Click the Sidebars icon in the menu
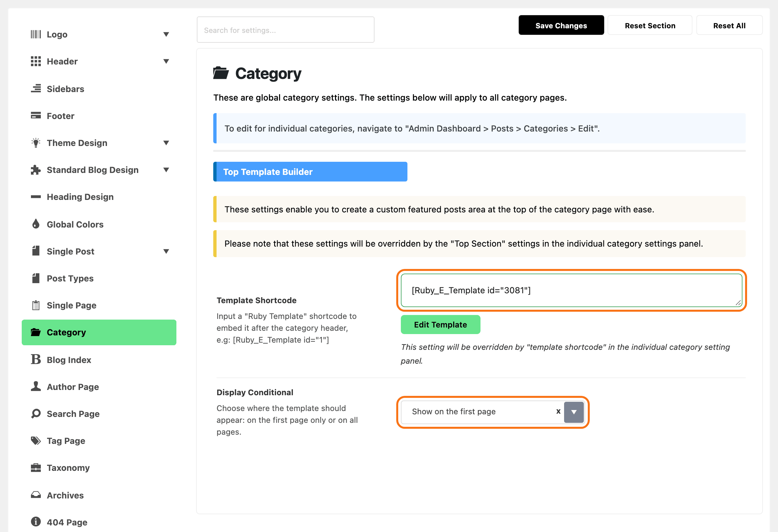The height and width of the screenshot is (532, 778). pos(36,88)
